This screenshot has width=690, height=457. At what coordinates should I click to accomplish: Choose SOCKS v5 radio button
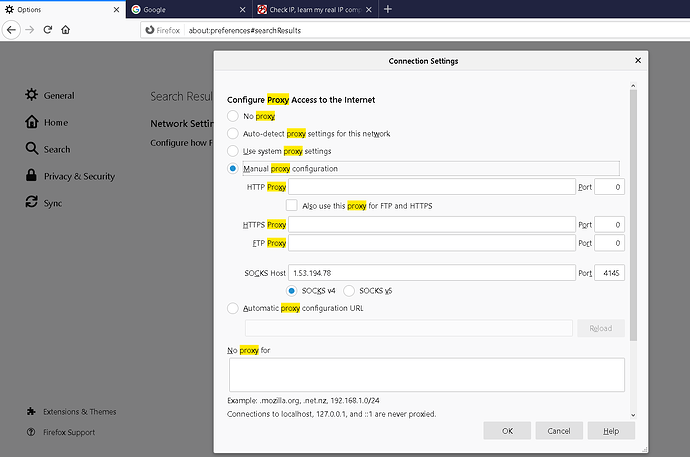[349, 290]
